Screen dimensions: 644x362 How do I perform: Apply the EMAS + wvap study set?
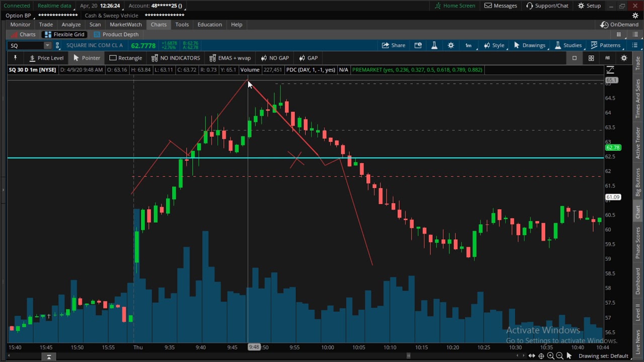tap(229, 58)
